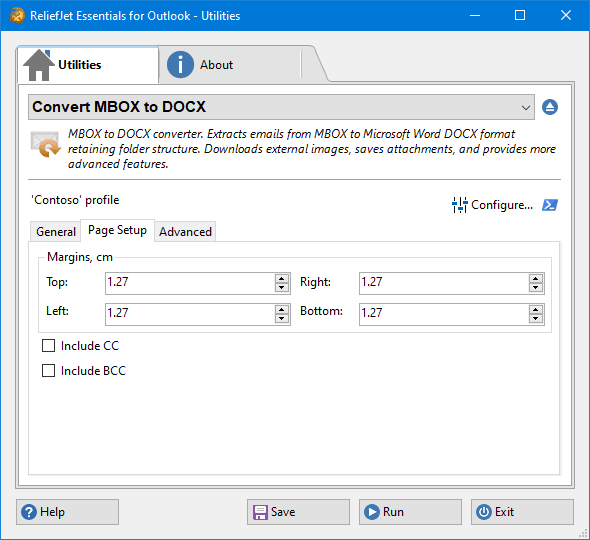The height and width of the screenshot is (540, 590).
Task: Click the ReliefJet app icon in title bar
Action: [x=17, y=15]
